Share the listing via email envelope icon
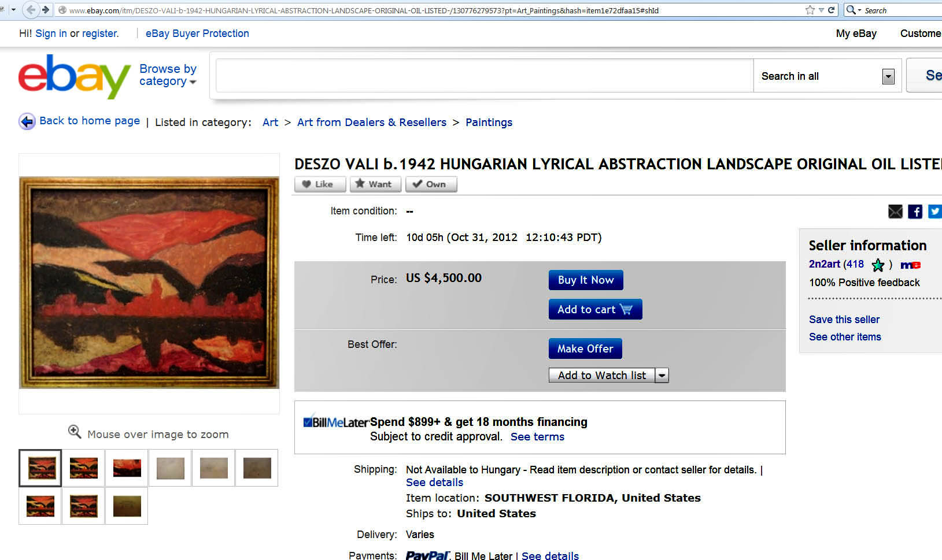Image resolution: width=942 pixels, height=560 pixels. coord(895,212)
